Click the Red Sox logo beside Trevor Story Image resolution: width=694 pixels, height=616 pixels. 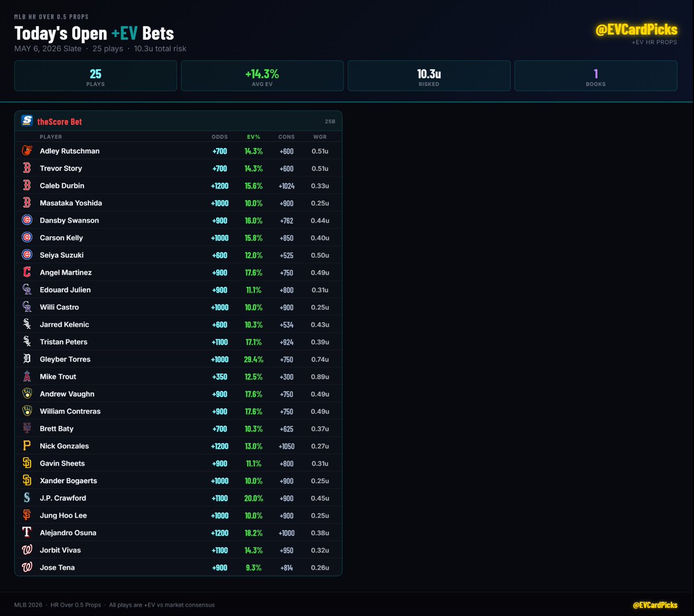click(27, 168)
